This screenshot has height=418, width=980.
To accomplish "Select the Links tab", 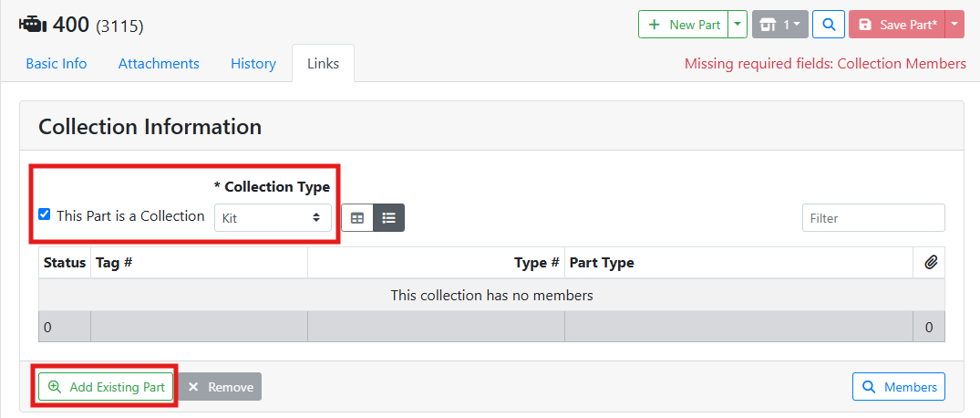I will 323,64.
